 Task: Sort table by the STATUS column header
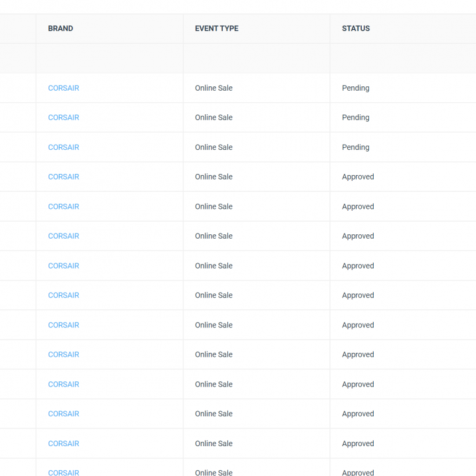(x=356, y=29)
